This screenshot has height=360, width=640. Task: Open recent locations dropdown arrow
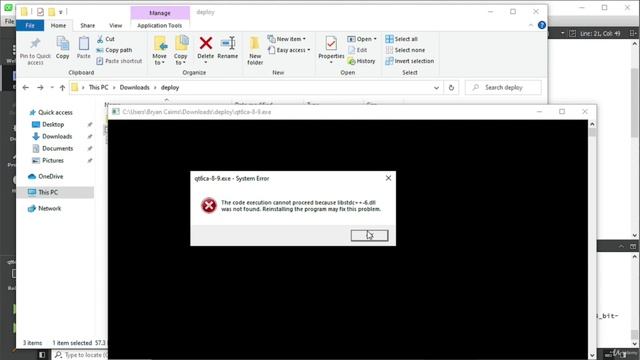coord(52,87)
